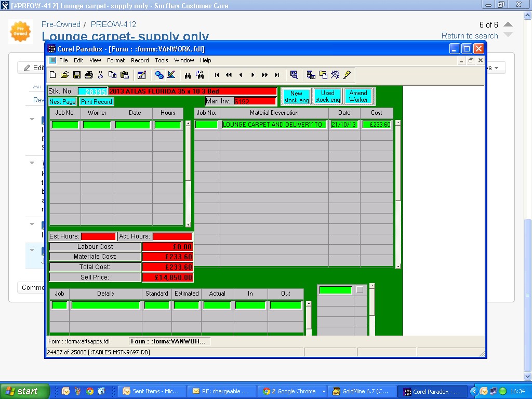The width and height of the screenshot is (532, 399).
Task: Click the Paste clipboard icon
Action: [125, 75]
